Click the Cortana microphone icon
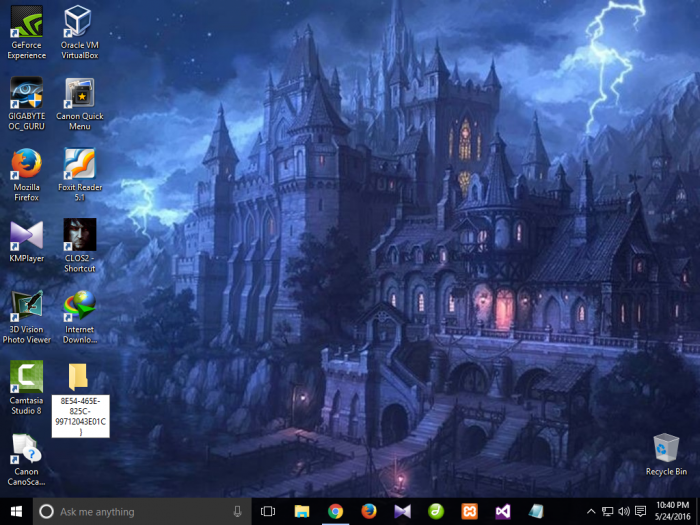 click(x=238, y=512)
